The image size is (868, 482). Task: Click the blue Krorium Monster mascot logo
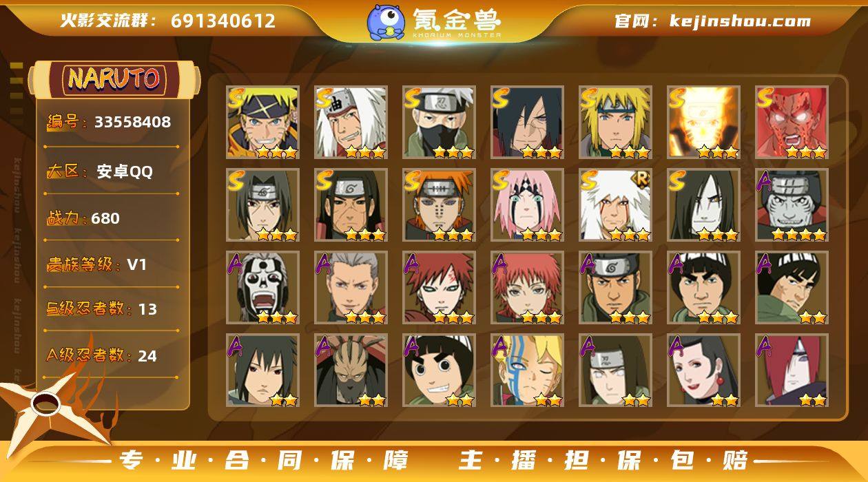pos(386,21)
